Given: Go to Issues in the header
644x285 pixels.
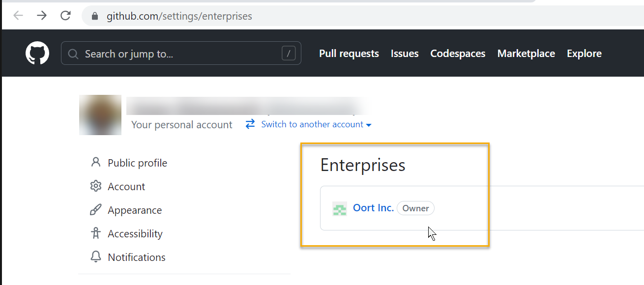Looking at the screenshot, I should [405, 54].
